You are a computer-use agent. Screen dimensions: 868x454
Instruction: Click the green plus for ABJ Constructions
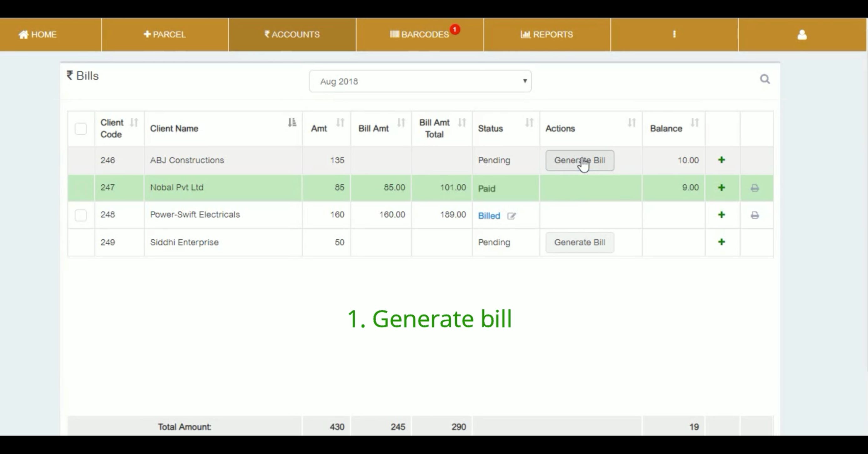[721, 160]
